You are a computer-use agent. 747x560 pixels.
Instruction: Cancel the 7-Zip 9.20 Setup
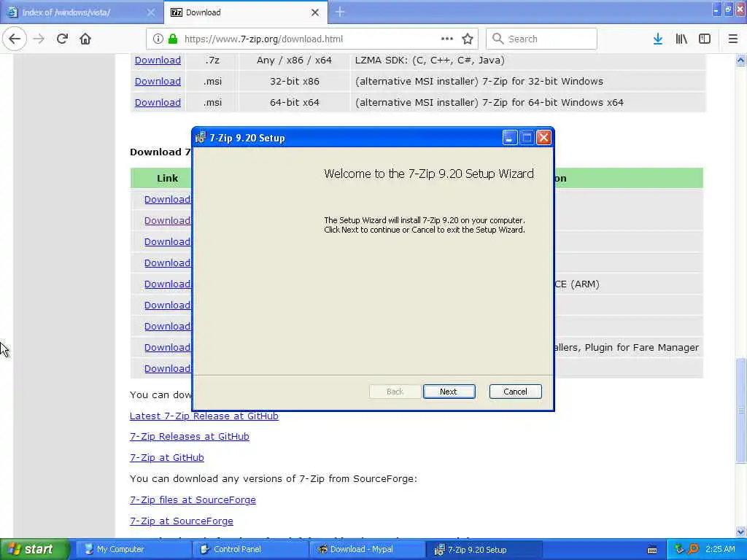tap(515, 392)
